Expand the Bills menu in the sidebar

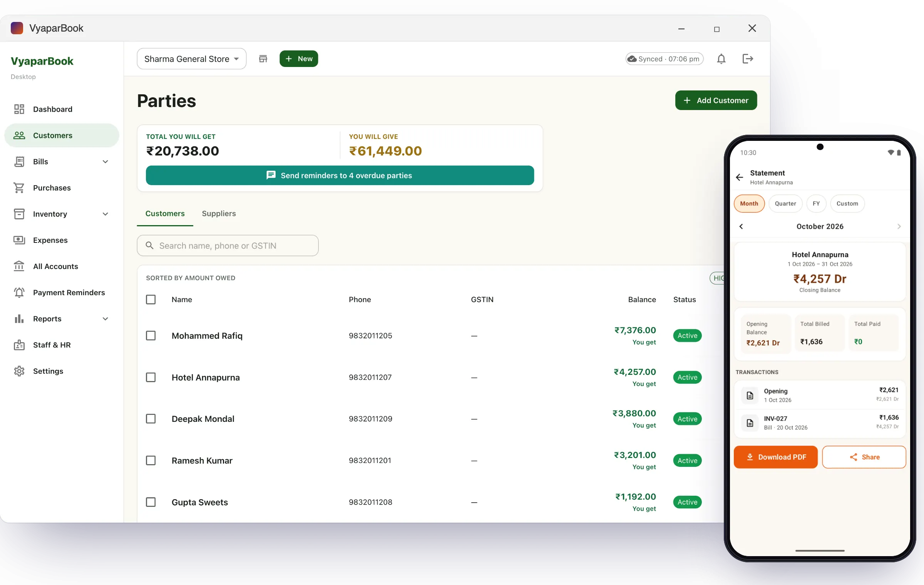pyautogui.click(x=105, y=162)
